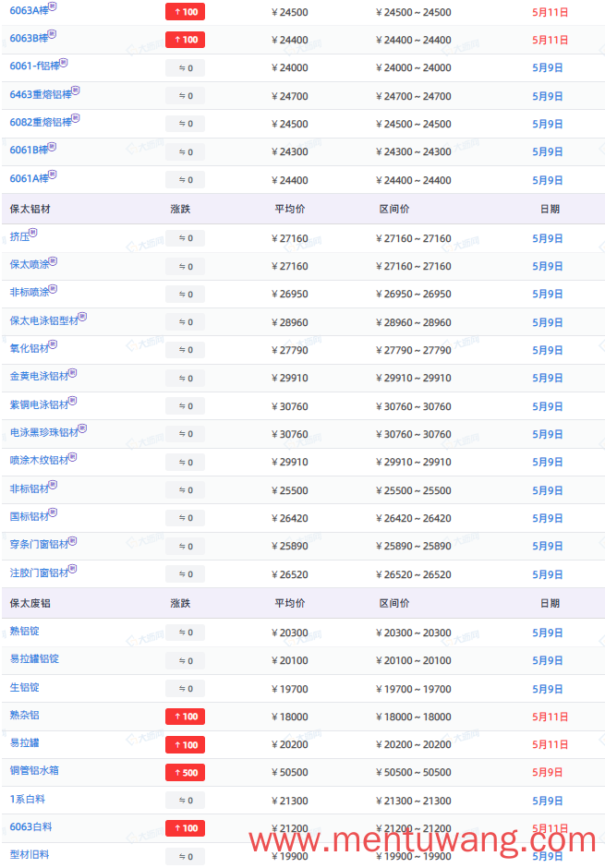Select range ¥20300 ~ 20300 for 熟铝锭
This screenshot has height=868, width=605.
(x=414, y=633)
